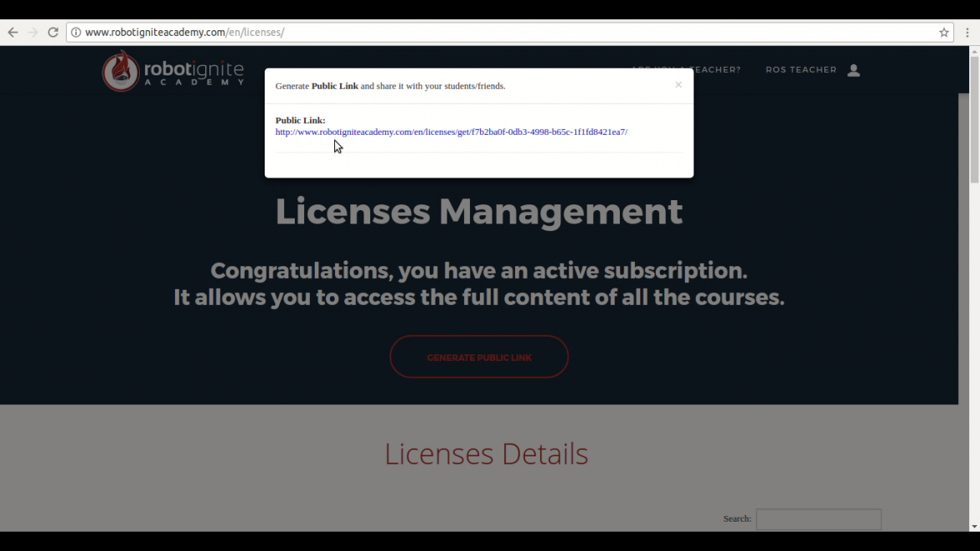Click the Robot Ignite Academy logo
The height and width of the screenshot is (551, 980).
tap(173, 70)
